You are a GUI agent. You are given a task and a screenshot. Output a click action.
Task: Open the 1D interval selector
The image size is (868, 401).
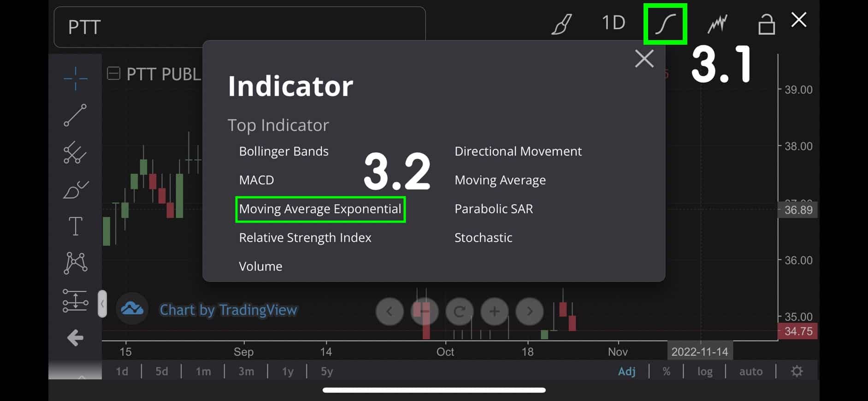click(613, 23)
